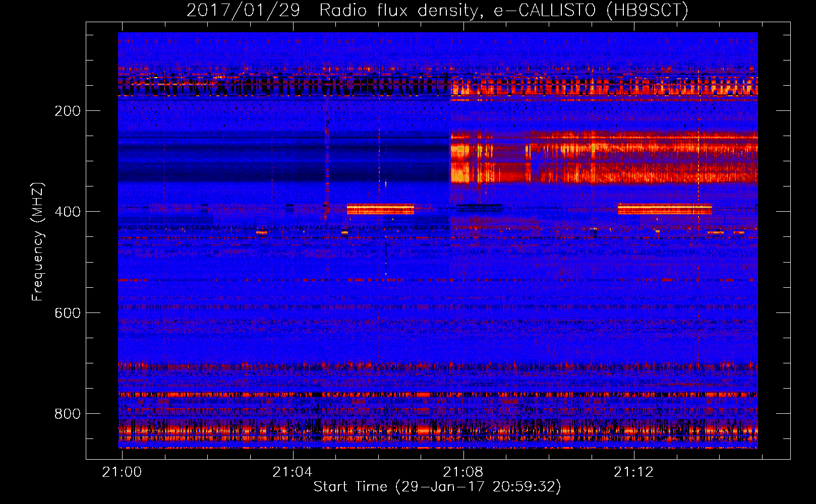The width and height of the screenshot is (816, 504).
Task: Click the 600 frequency tick label
Action: (x=68, y=313)
